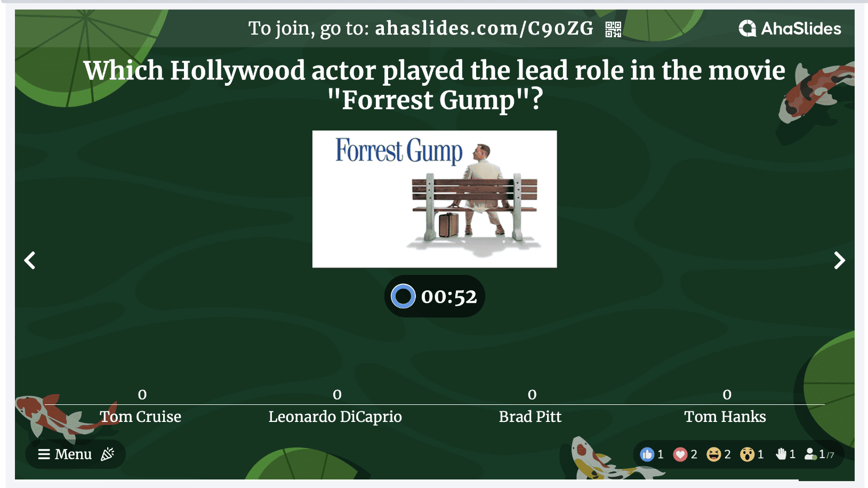Click the vote count above Tom Cruise
Screen dimensions: 868x488
pos(142,395)
